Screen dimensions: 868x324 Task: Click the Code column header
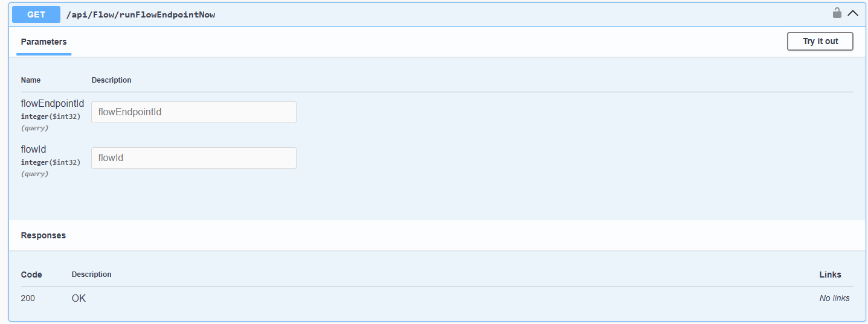coord(31,275)
